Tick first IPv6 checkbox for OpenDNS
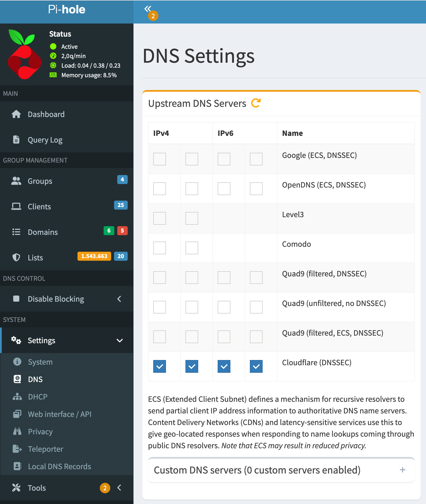The height and width of the screenshot is (504, 426). [224, 189]
